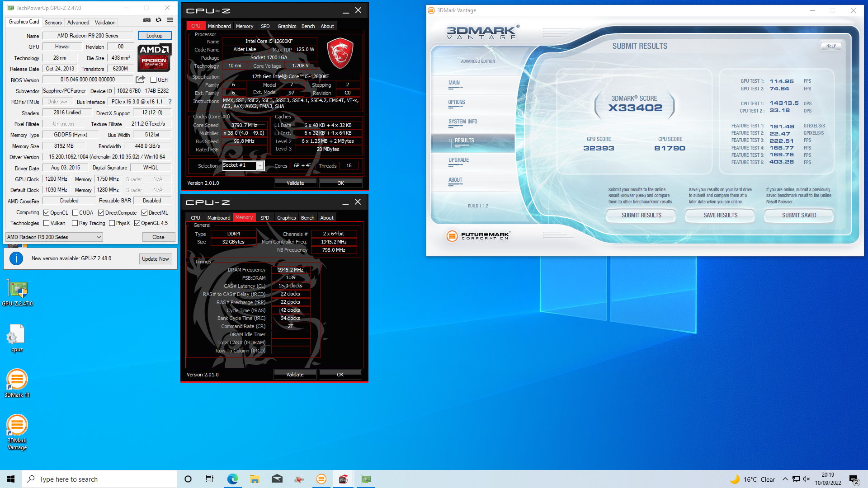Open SPD tab in bottom CPU-Z window
Image resolution: width=868 pixels, height=488 pixels.
(x=265, y=218)
